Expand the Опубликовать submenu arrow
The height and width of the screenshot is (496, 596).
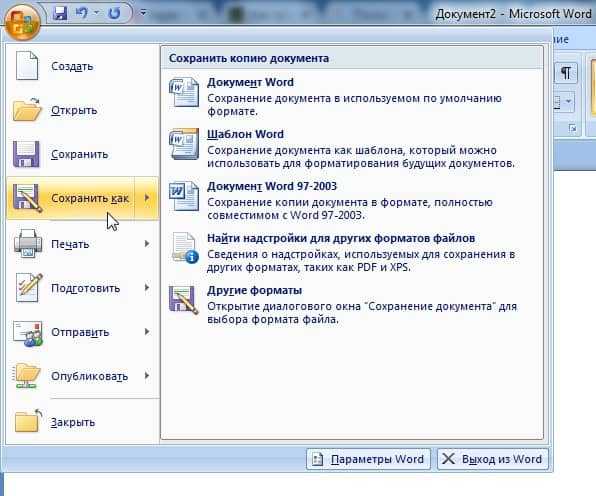point(147,376)
